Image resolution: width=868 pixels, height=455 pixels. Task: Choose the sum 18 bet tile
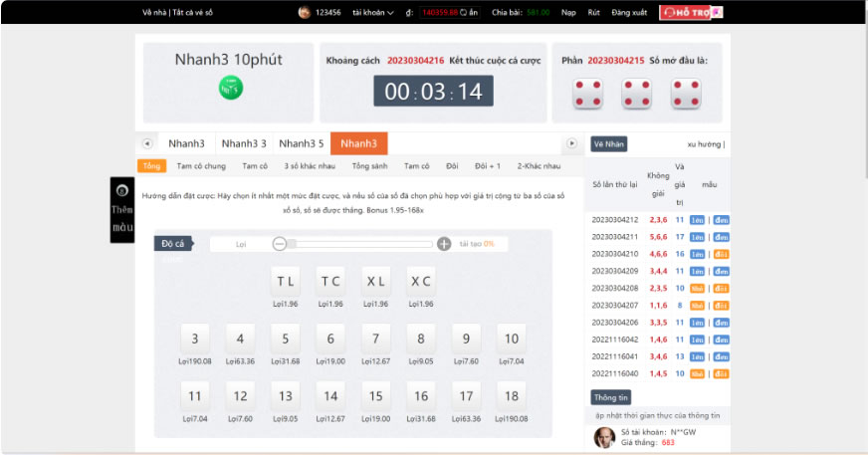(512, 396)
